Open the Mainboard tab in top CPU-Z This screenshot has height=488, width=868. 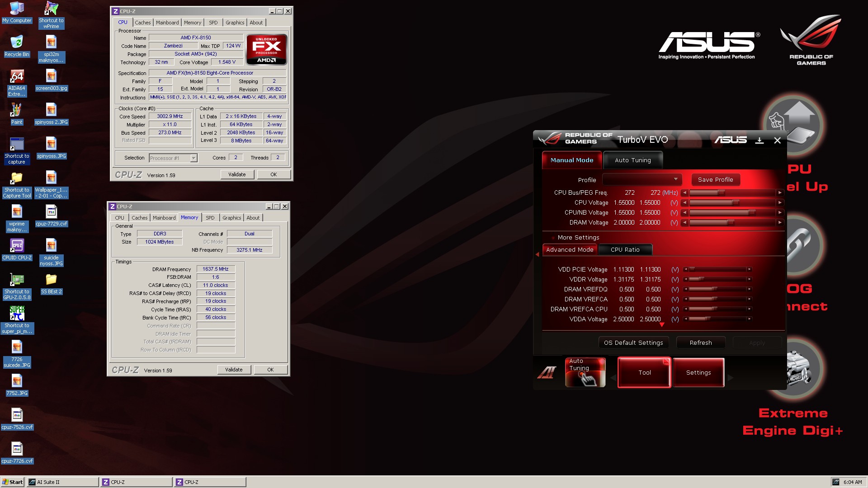pos(167,23)
